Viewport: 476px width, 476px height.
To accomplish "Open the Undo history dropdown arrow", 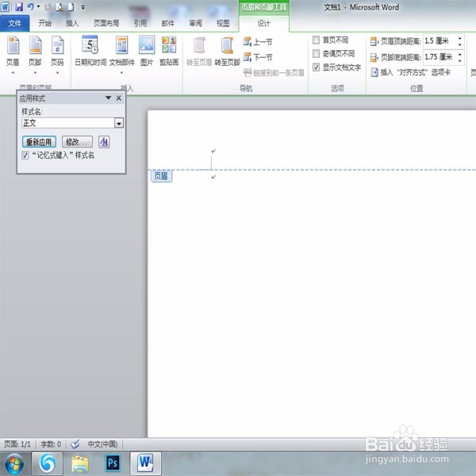I will coord(38,6).
